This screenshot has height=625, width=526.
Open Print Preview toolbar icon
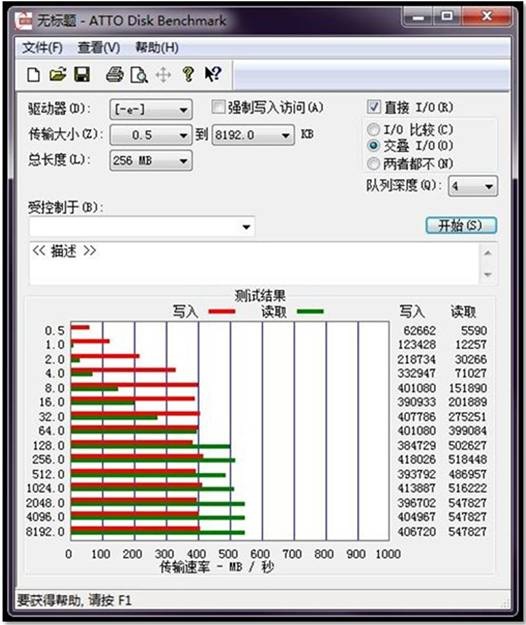tap(139, 75)
